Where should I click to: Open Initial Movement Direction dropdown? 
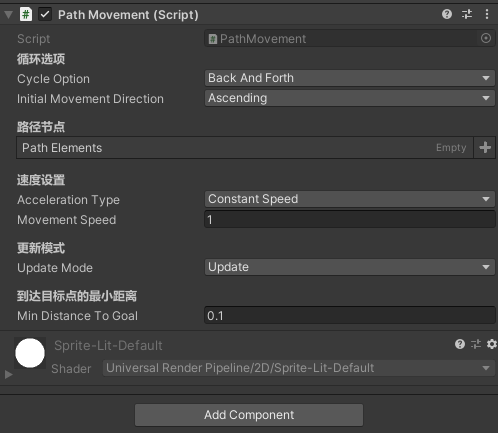[350, 98]
